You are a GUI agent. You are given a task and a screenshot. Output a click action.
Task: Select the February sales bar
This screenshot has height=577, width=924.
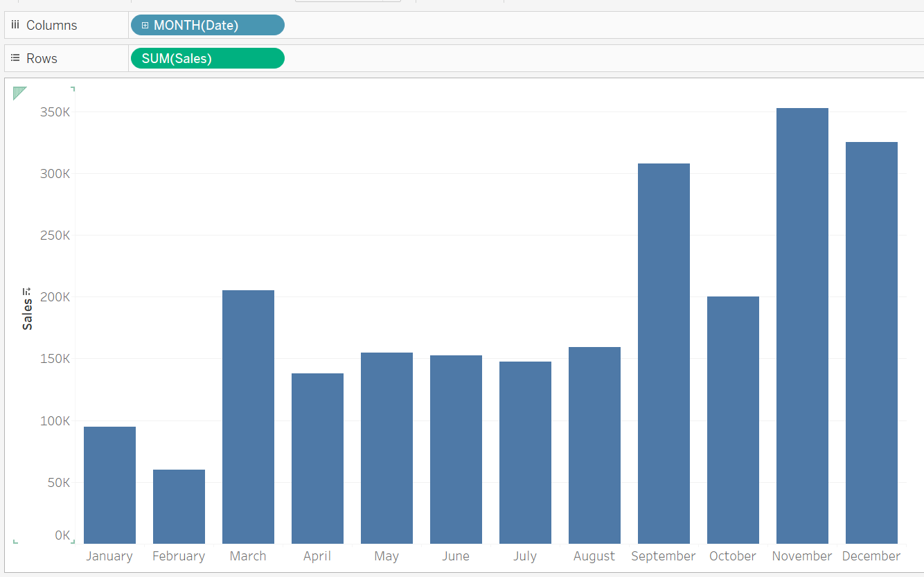coord(179,506)
